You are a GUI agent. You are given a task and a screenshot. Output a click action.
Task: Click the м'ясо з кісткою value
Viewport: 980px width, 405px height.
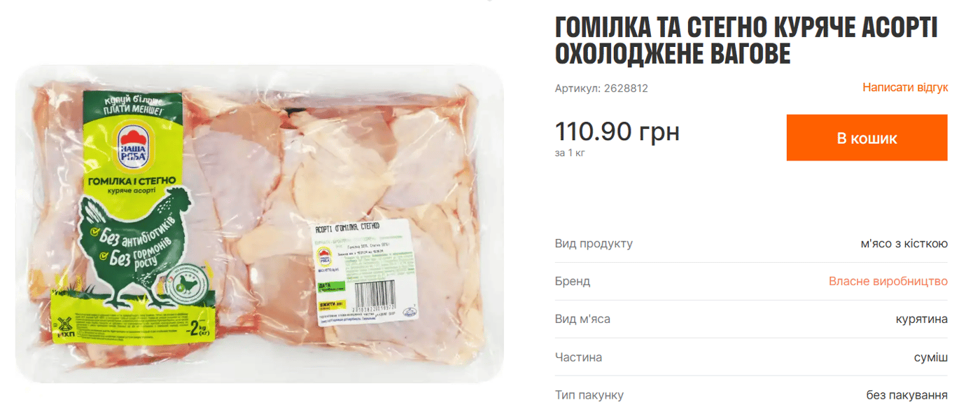coord(904,244)
